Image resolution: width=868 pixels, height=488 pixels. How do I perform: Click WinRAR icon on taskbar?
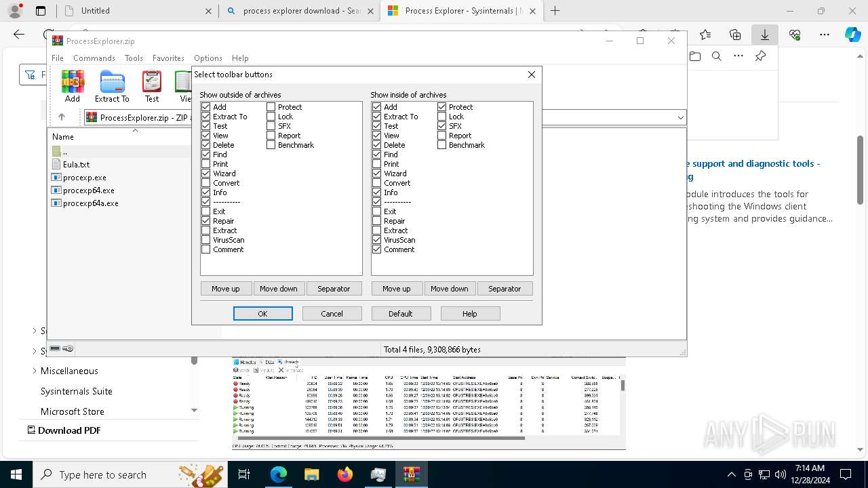point(412,474)
